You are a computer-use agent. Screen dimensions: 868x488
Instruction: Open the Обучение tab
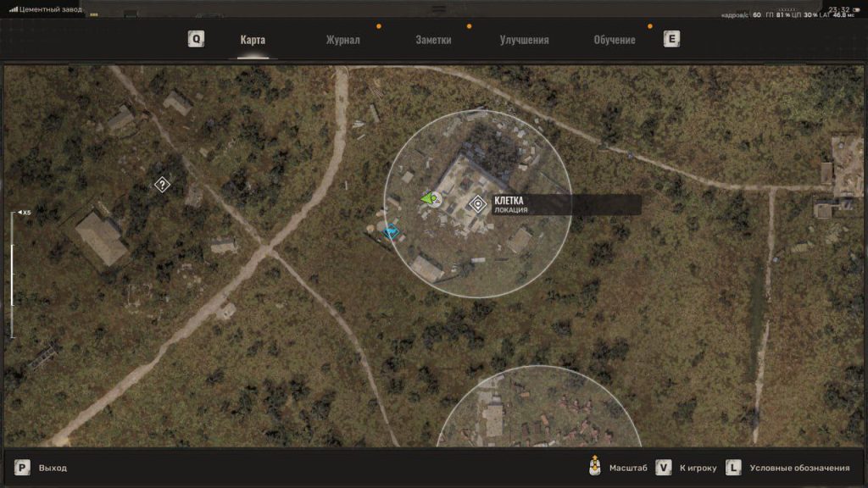point(615,40)
